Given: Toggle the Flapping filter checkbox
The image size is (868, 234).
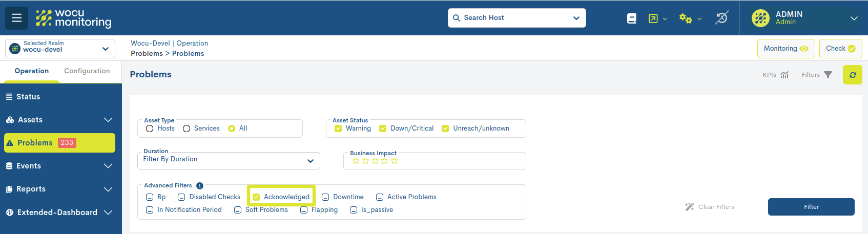Looking at the screenshot, I should point(304,210).
